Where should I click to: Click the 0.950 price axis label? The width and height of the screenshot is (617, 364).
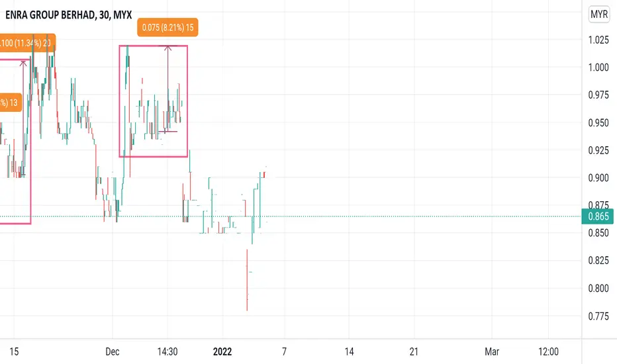point(598,123)
